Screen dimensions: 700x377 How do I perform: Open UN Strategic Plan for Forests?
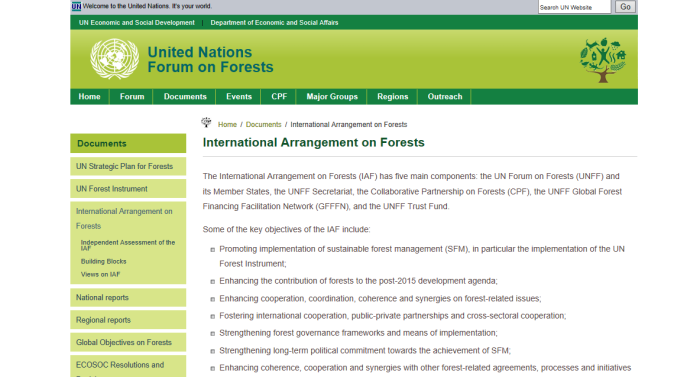pos(128,166)
